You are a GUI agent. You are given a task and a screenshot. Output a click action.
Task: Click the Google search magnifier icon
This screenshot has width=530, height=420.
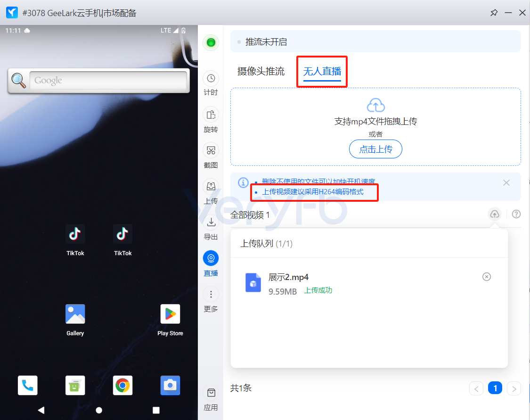point(18,81)
